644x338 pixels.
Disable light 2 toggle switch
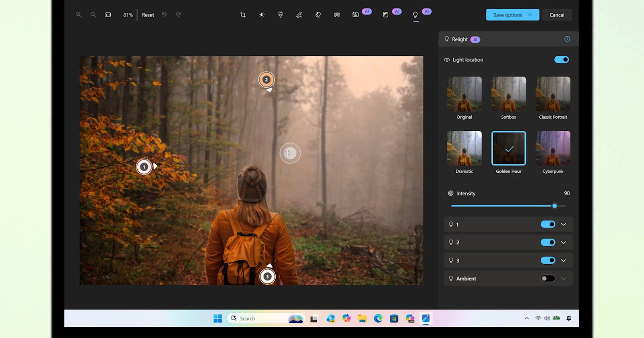548,242
